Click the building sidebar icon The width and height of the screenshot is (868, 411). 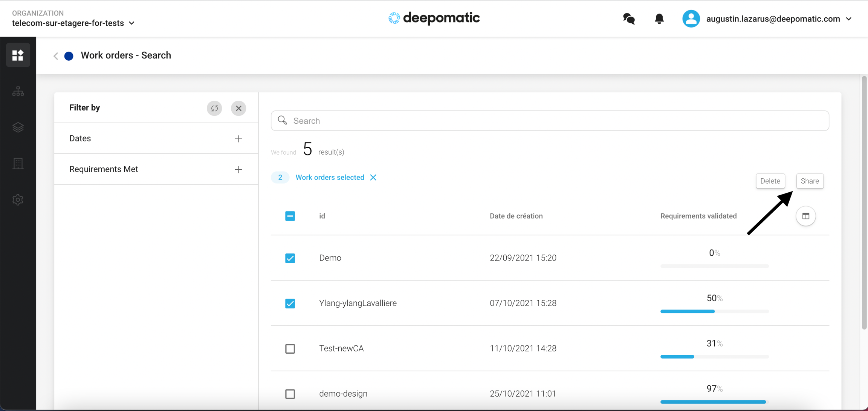click(x=18, y=164)
